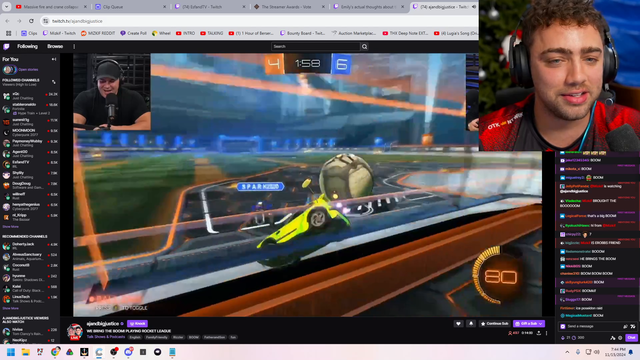The width and height of the screenshot is (640, 360).
Task: Click the heart Unfollow button
Action: (x=458, y=324)
